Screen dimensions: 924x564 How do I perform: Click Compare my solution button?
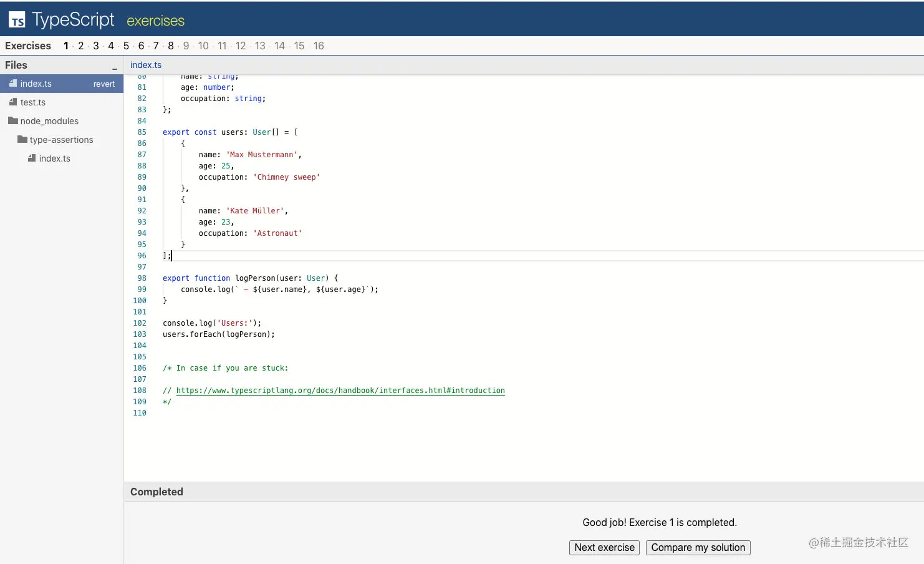coord(698,548)
